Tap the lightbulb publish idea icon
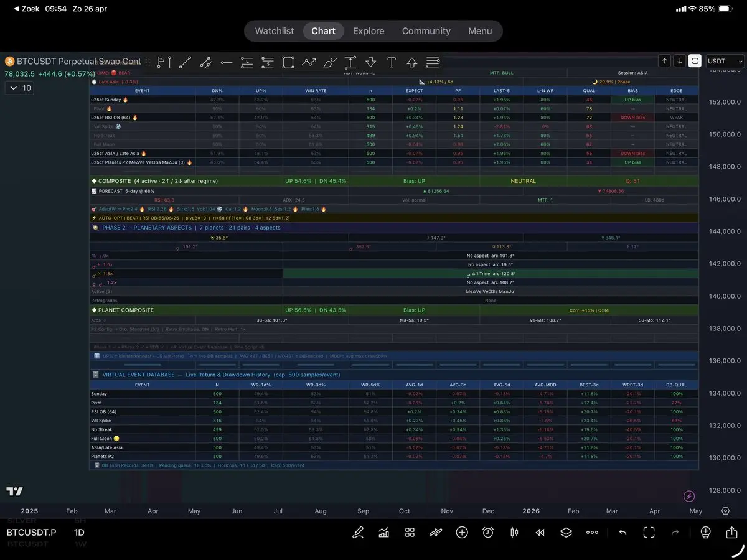 pyautogui.click(x=705, y=533)
